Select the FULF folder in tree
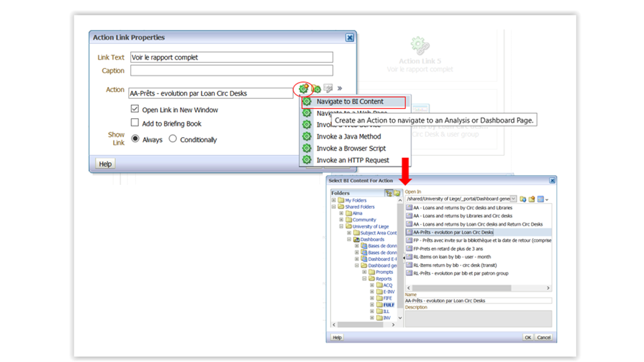 tap(385, 305)
